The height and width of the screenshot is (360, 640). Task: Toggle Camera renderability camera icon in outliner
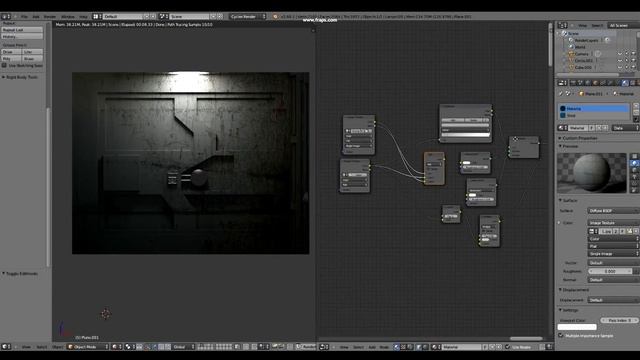[633, 54]
